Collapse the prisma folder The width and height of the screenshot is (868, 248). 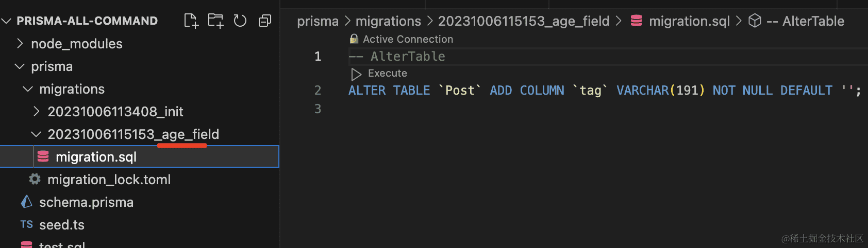point(20,66)
